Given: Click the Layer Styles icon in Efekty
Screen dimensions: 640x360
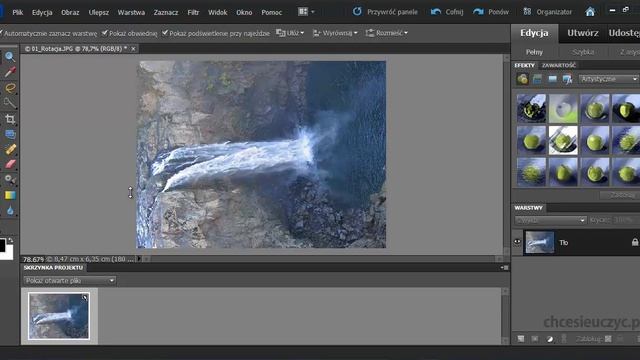Looking at the screenshot, I should pyautogui.click(x=538, y=79).
